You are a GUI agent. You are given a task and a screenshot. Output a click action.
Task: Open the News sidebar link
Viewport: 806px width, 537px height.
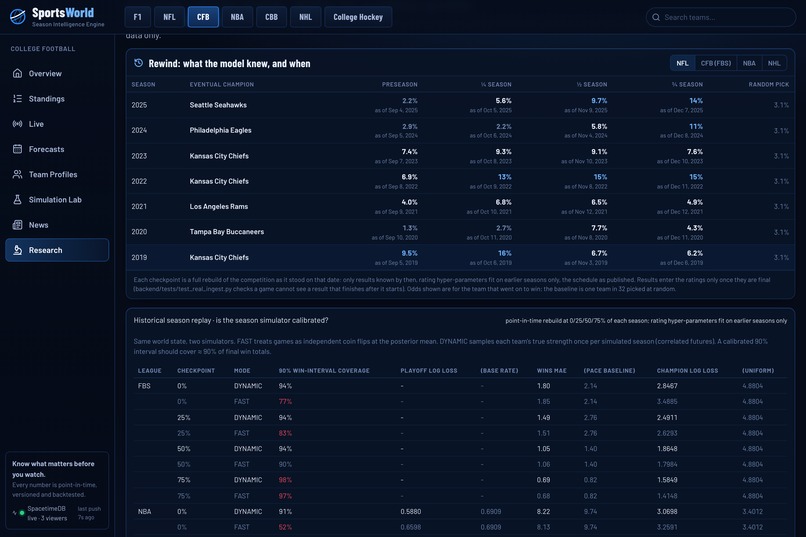[x=57, y=225]
